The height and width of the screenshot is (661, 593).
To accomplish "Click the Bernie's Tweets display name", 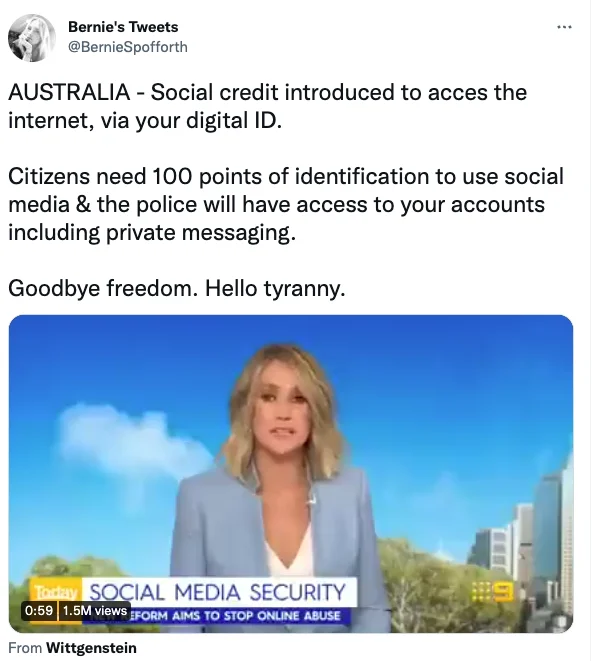I will coord(123,27).
